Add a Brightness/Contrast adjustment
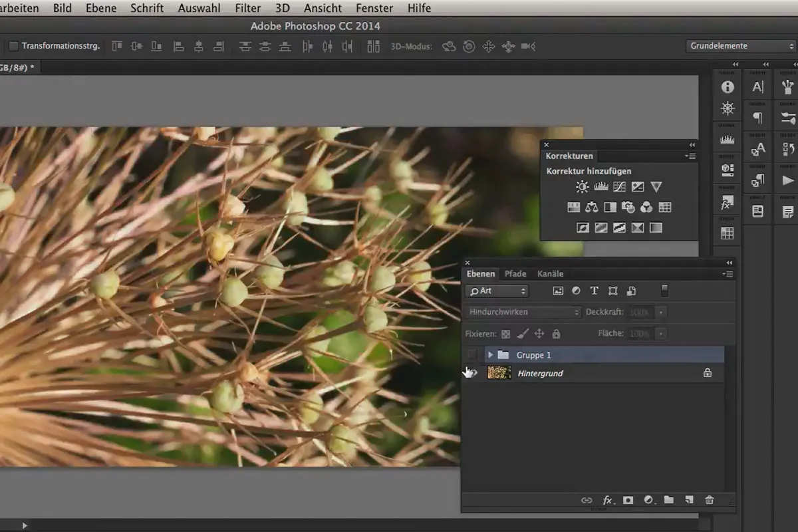This screenshot has width=798, height=532. pyautogui.click(x=583, y=187)
